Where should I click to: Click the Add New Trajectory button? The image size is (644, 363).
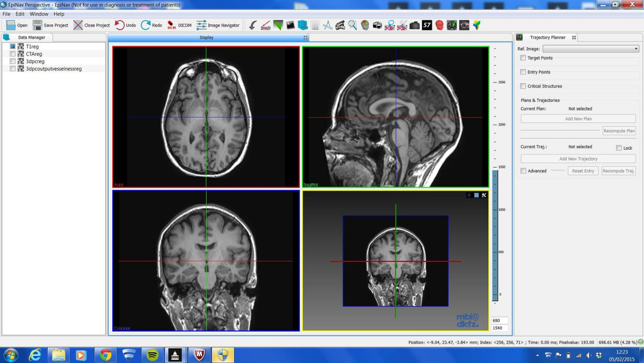[578, 159]
